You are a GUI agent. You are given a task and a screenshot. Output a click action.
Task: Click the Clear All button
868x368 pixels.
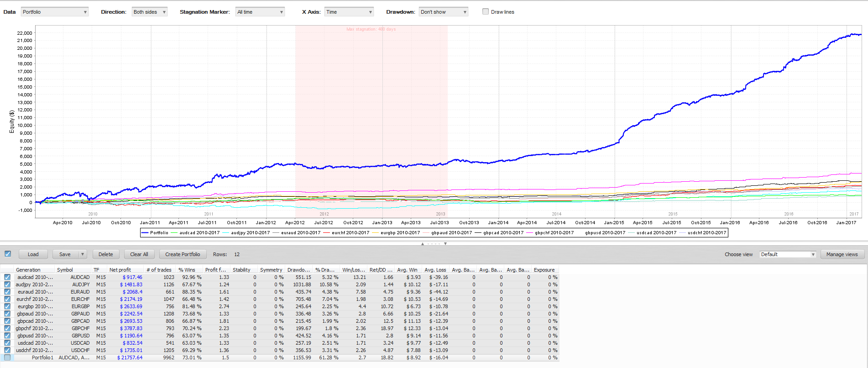pos(139,254)
